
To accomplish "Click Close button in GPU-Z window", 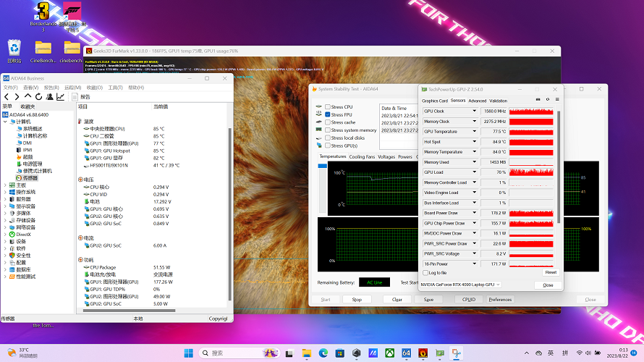I will click(548, 285).
